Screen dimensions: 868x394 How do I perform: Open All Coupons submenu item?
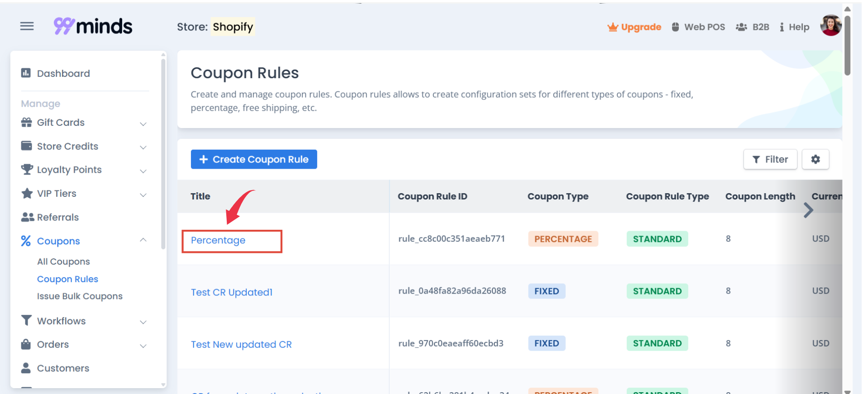[63, 261]
